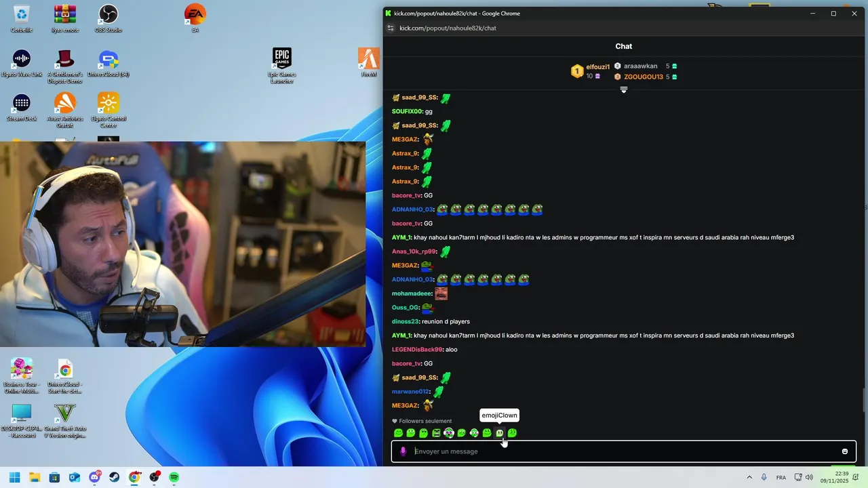The image size is (868, 488).
Task: Open the emoji picker in message box
Action: point(845,451)
